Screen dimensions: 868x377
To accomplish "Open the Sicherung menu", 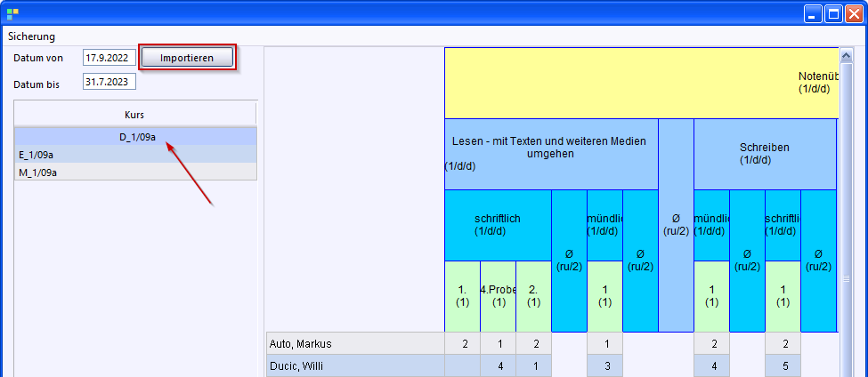I will click(x=31, y=37).
